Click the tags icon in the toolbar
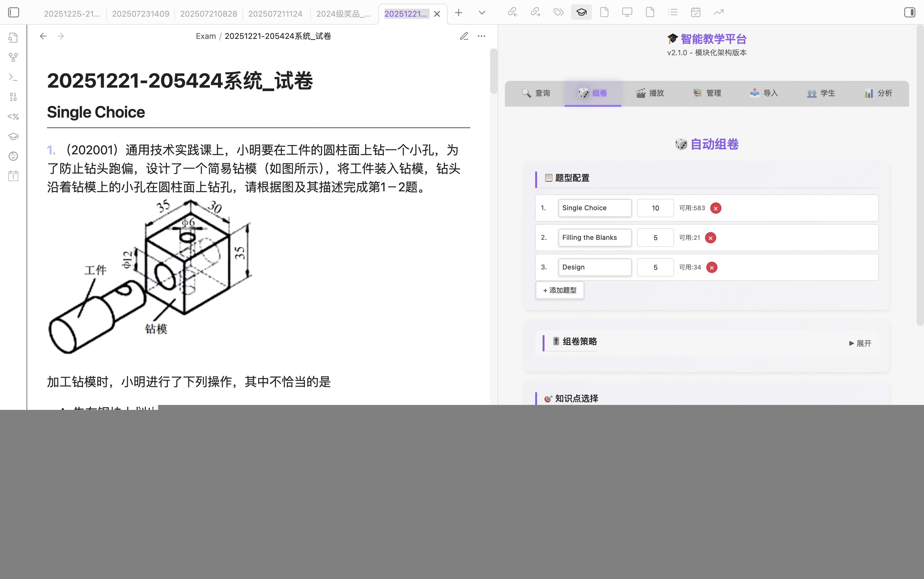 point(558,12)
